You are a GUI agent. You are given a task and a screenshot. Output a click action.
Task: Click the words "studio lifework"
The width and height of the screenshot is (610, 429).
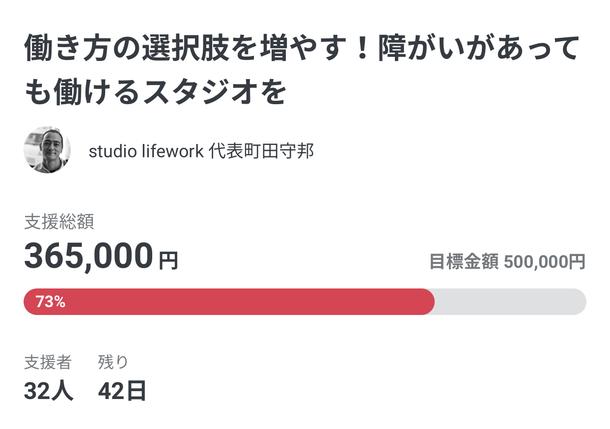[146, 152]
